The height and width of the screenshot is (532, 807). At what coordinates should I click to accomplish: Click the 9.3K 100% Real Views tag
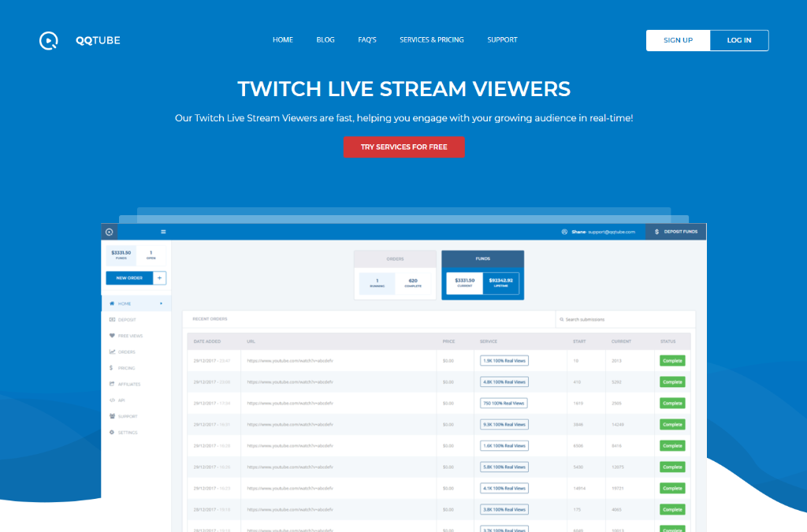pyautogui.click(x=504, y=425)
